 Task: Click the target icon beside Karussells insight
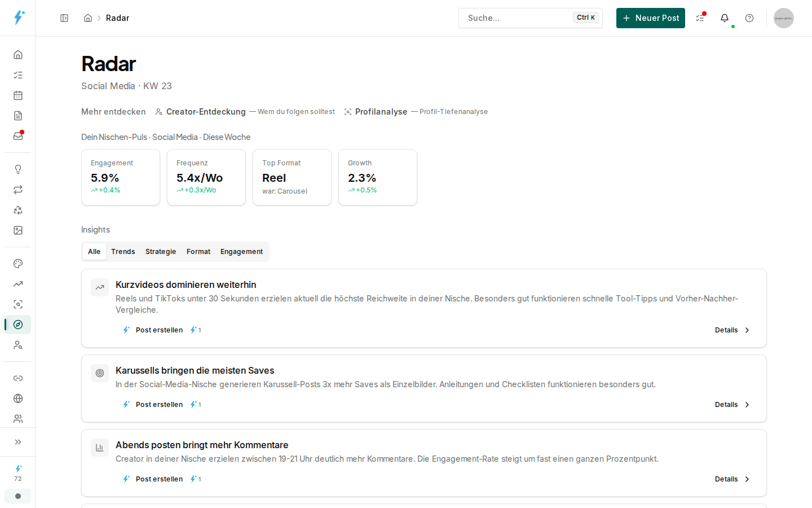(100, 373)
